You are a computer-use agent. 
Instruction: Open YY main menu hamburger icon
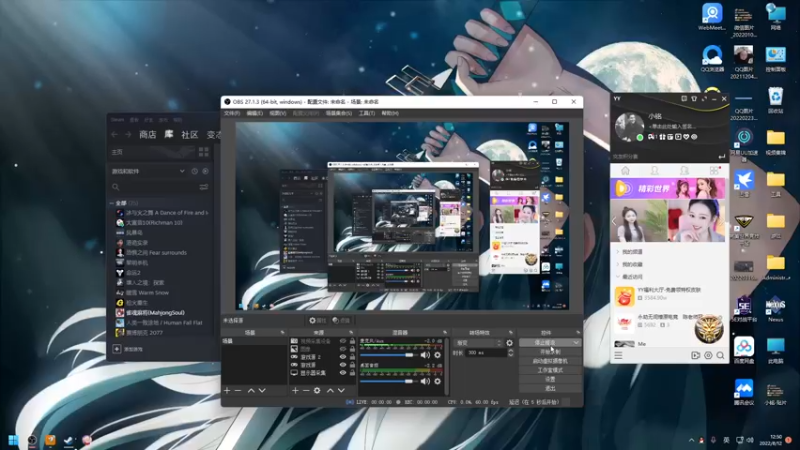(x=618, y=355)
